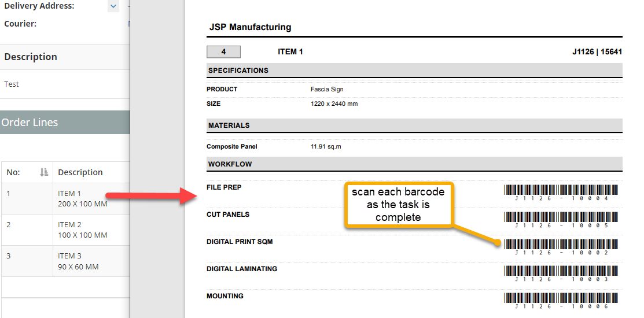The image size is (644, 318).
Task: Click the SIZE specification label
Action: pyautogui.click(x=214, y=104)
